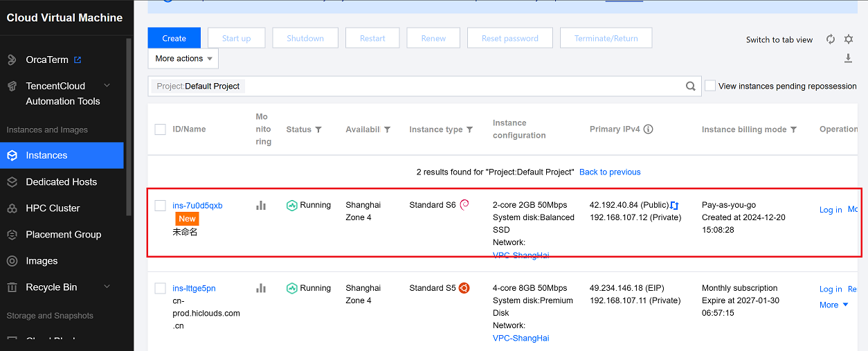868x351 pixels.
Task: Click the Reset password button
Action: 510,38
